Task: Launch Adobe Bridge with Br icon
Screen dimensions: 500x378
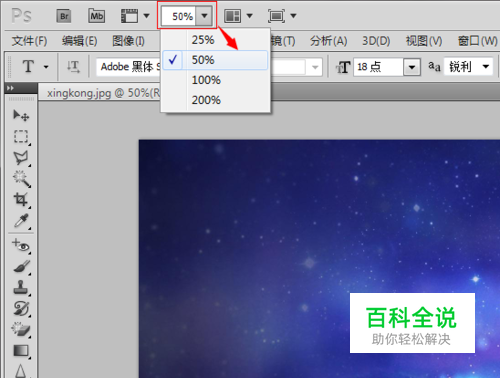Action: tap(64, 16)
